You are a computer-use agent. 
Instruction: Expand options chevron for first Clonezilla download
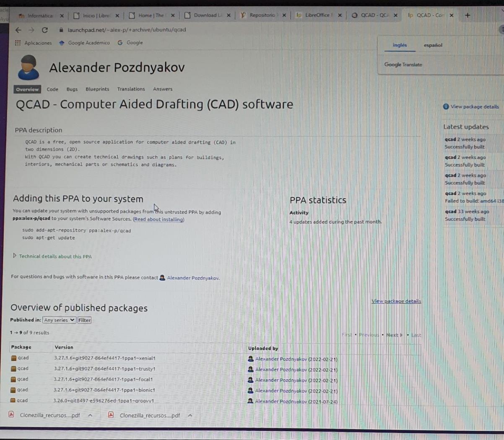[90, 415]
